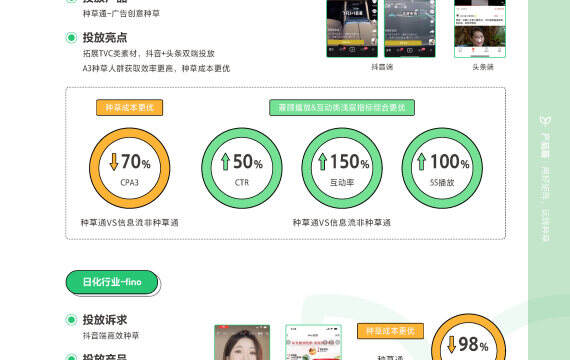This screenshot has width=570, height=360.
Task: Click the green up arrow beside 50%
Action: pyautogui.click(x=225, y=161)
